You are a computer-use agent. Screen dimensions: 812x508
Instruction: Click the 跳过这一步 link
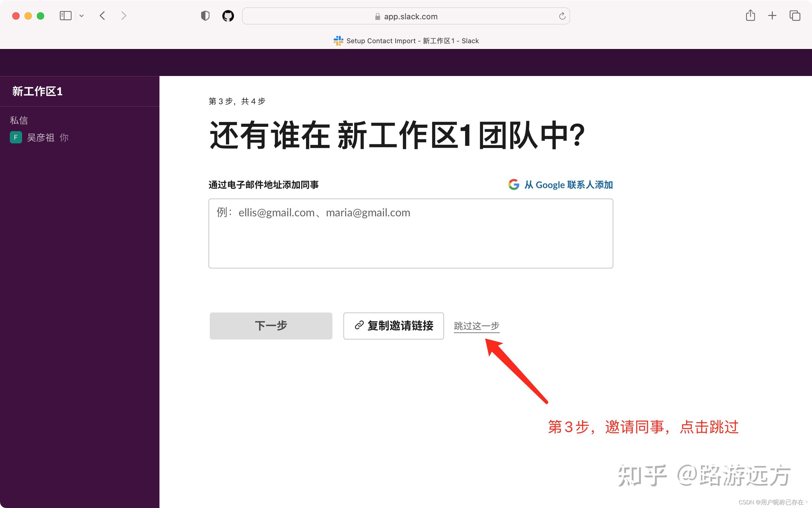tap(476, 326)
